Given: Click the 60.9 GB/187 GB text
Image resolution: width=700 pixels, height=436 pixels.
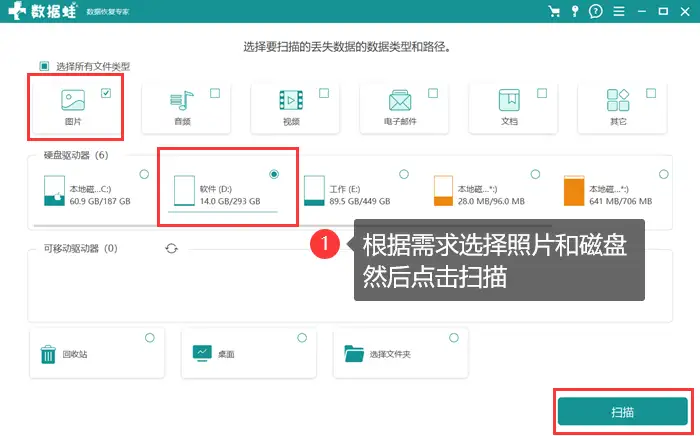Looking at the screenshot, I should tap(100, 201).
